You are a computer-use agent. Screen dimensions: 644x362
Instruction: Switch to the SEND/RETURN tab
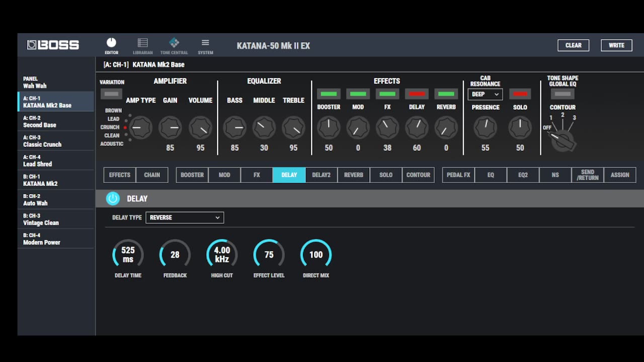click(588, 175)
